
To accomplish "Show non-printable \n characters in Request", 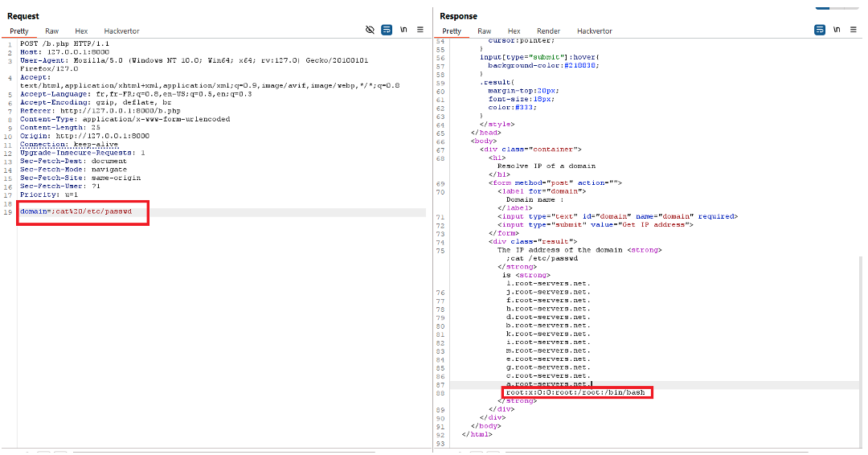I will point(403,30).
